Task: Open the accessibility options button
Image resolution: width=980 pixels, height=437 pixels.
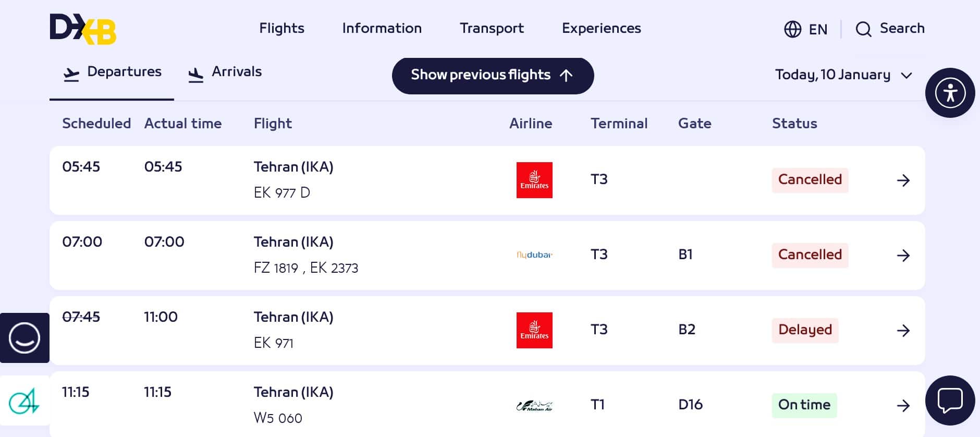Action: coord(950,93)
